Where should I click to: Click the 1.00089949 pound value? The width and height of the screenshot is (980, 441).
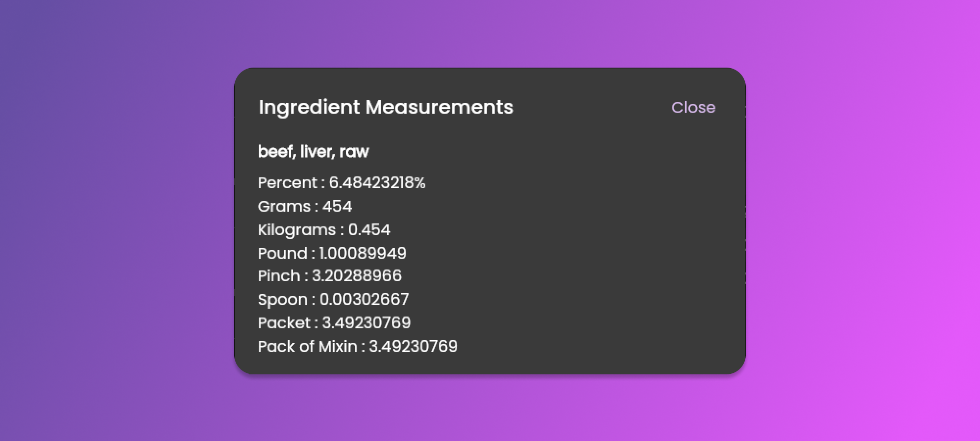363,253
